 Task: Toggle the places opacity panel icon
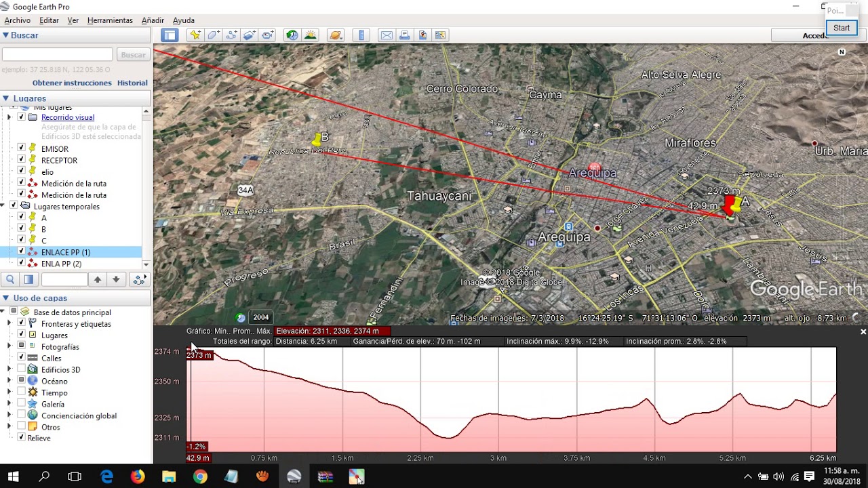[29, 279]
